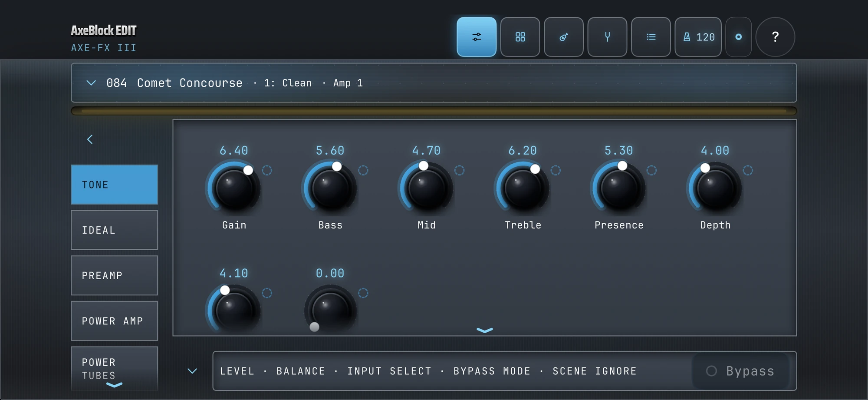Open the parameter editor sliders view
This screenshot has width=868, height=400.
(477, 37)
